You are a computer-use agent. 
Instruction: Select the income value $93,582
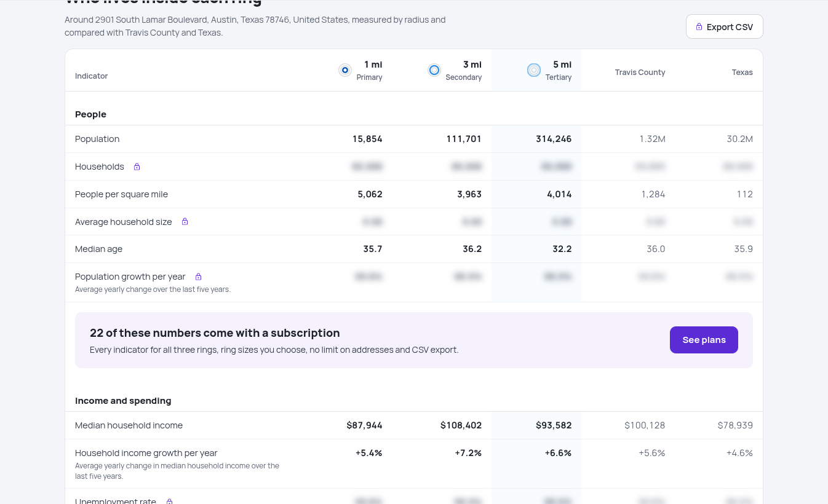[554, 425]
